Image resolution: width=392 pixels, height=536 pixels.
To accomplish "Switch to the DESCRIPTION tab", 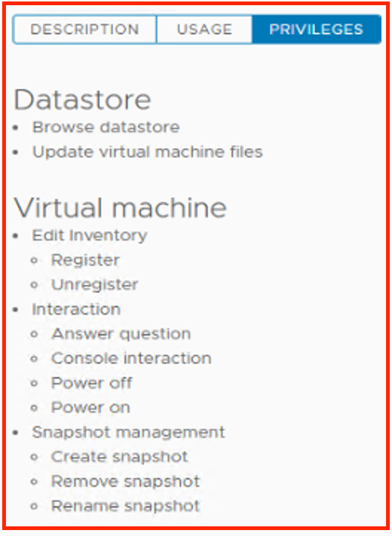I will tap(85, 30).
